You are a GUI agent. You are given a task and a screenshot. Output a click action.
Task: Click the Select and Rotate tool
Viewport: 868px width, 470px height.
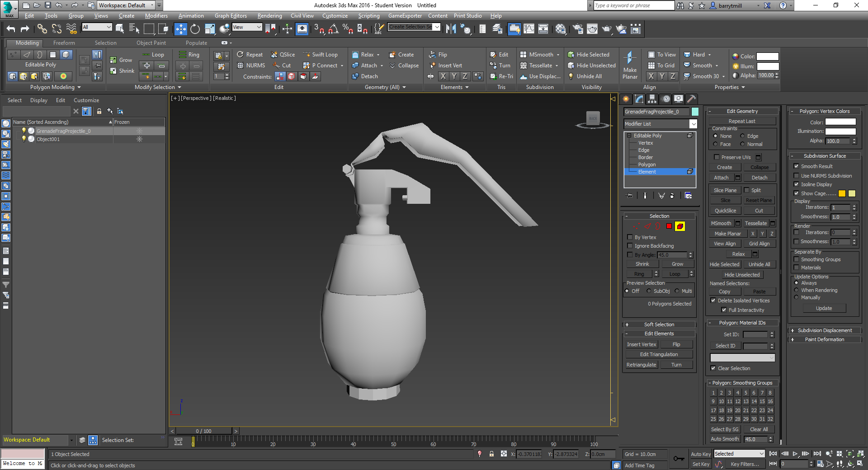click(195, 29)
